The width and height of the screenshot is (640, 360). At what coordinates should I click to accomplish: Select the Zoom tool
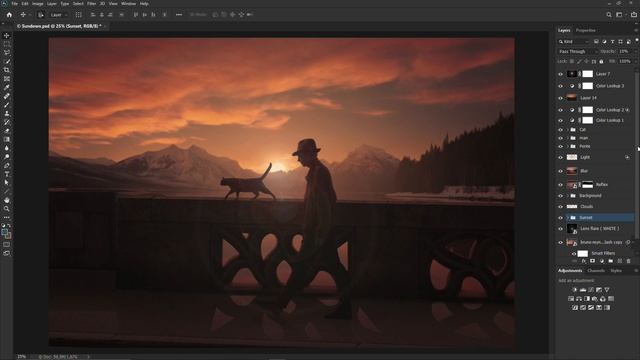pos(7,209)
